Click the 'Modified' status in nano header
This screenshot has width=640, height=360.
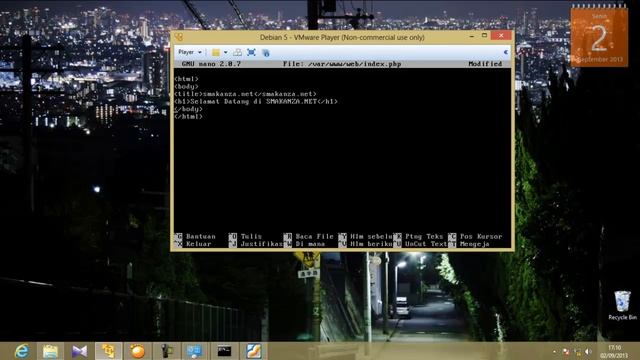[485, 64]
